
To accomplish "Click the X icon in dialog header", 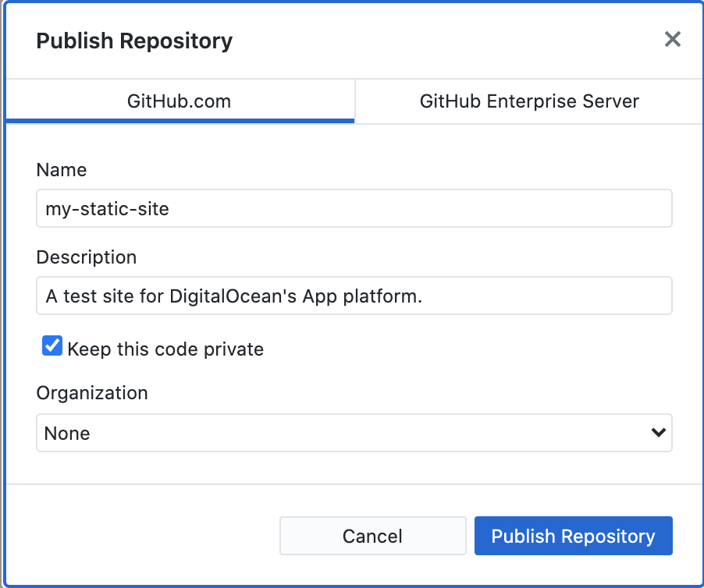I will pyautogui.click(x=672, y=40).
